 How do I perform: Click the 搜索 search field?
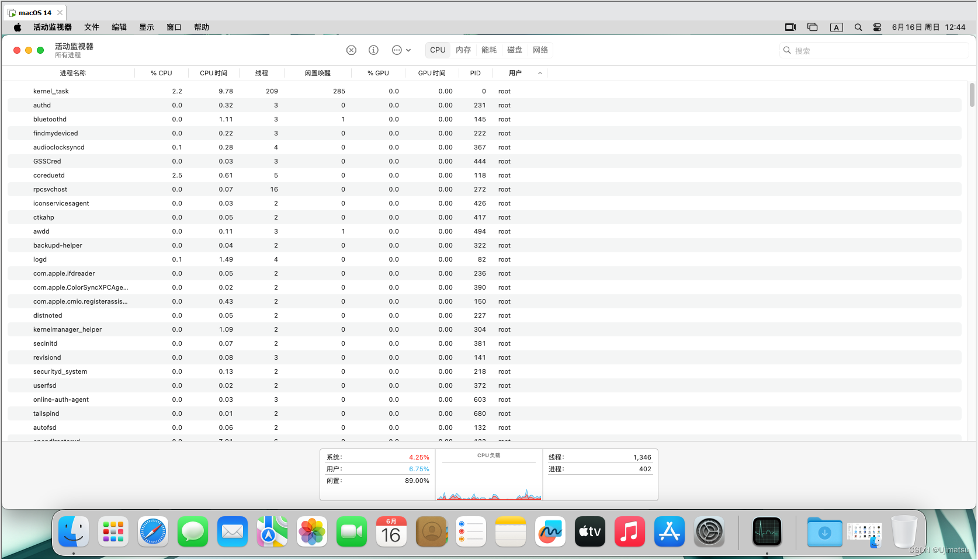(x=874, y=51)
